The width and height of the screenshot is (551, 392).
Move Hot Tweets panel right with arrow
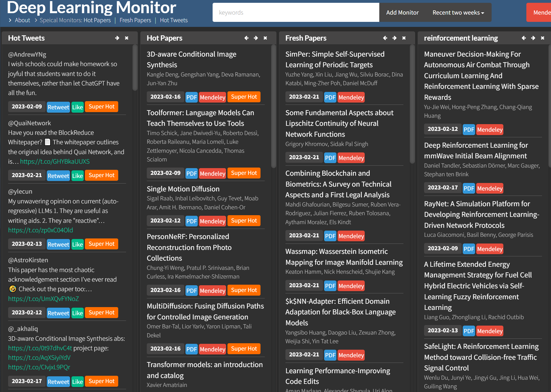117,38
